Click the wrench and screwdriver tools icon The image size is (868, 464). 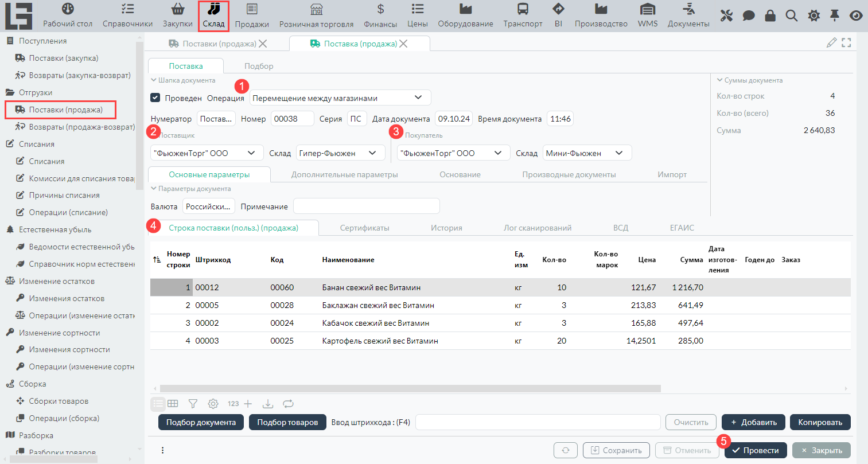726,15
